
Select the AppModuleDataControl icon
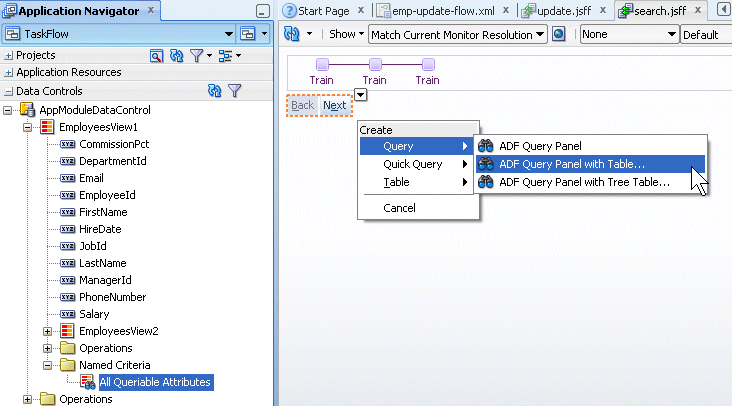point(27,110)
